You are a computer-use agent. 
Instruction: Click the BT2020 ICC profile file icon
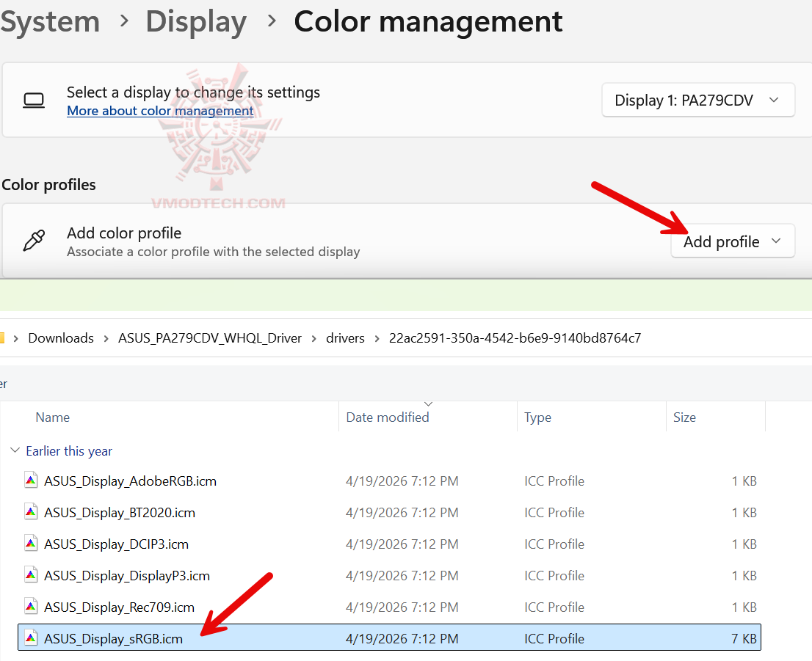click(x=31, y=512)
